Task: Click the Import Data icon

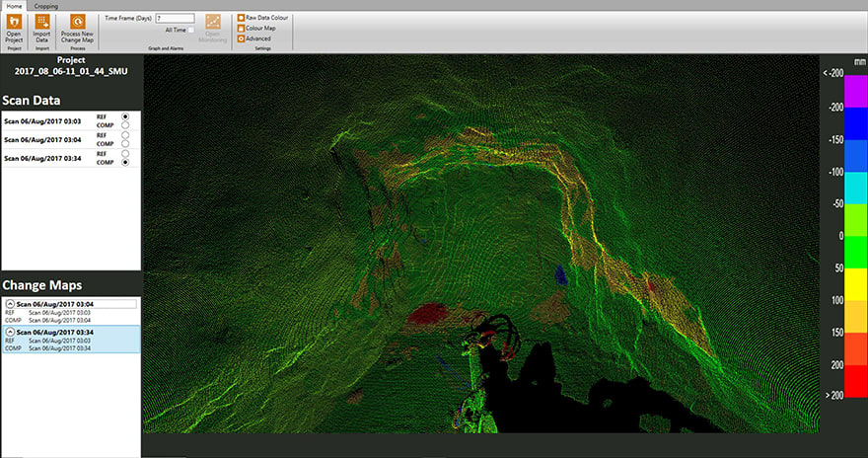Action: point(41,22)
